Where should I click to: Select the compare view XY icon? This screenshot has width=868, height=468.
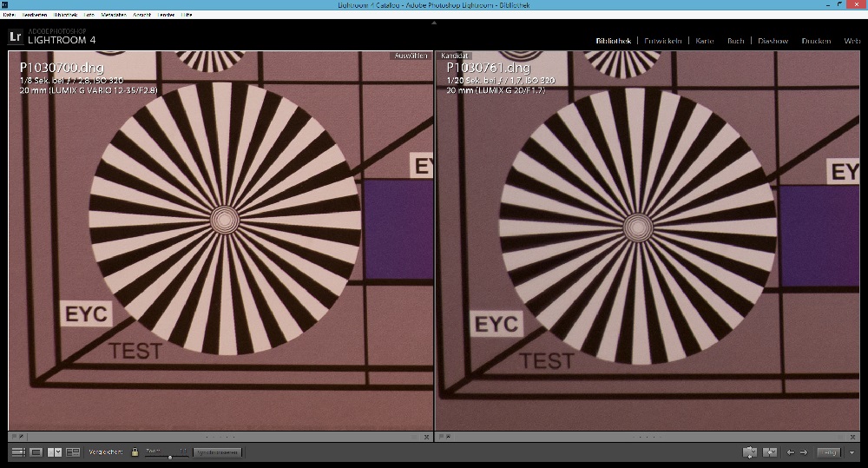coord(55,452)
